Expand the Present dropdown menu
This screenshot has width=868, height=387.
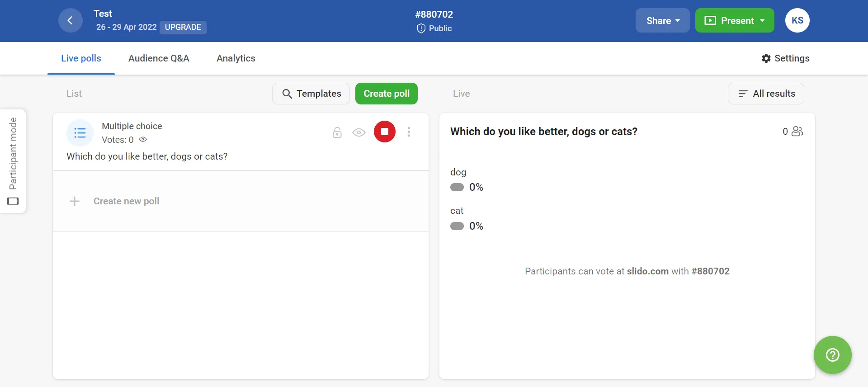pos(734,20)
